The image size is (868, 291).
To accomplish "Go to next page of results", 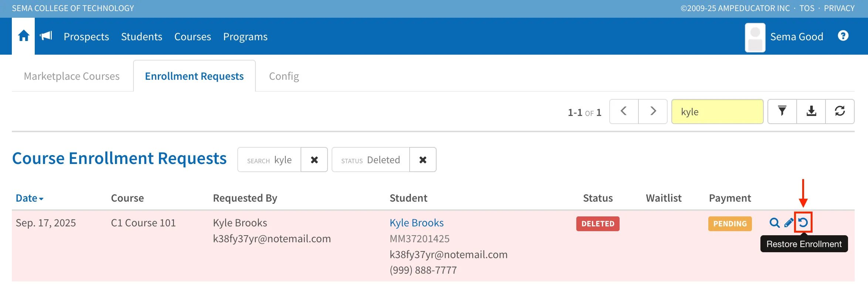I will [653, 111].
